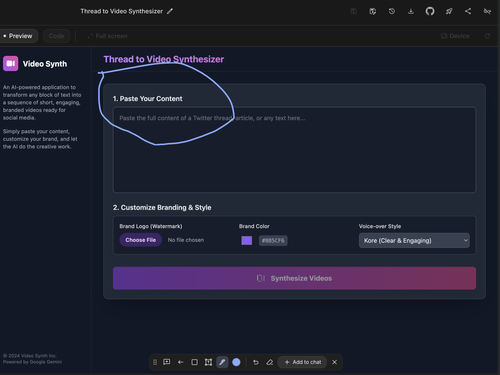Select the comment annotation tool
Viewport: 500px width, 375px height.
(167, 362)
